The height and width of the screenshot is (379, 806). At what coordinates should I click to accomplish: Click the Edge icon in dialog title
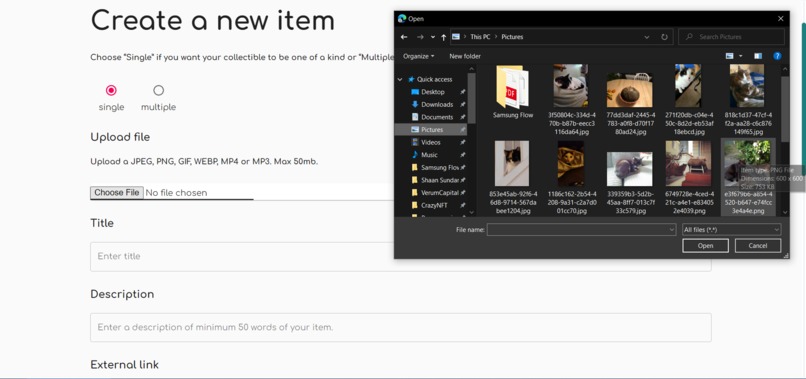coord(402,19)
